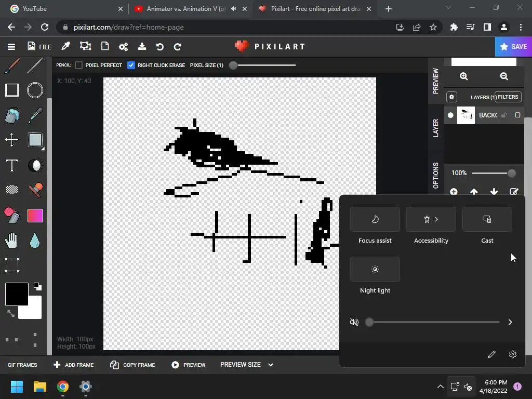Click the Cast quick setting
Image resolution: width=532 pixels, height=399 pixels.
(x=487, y=219)
